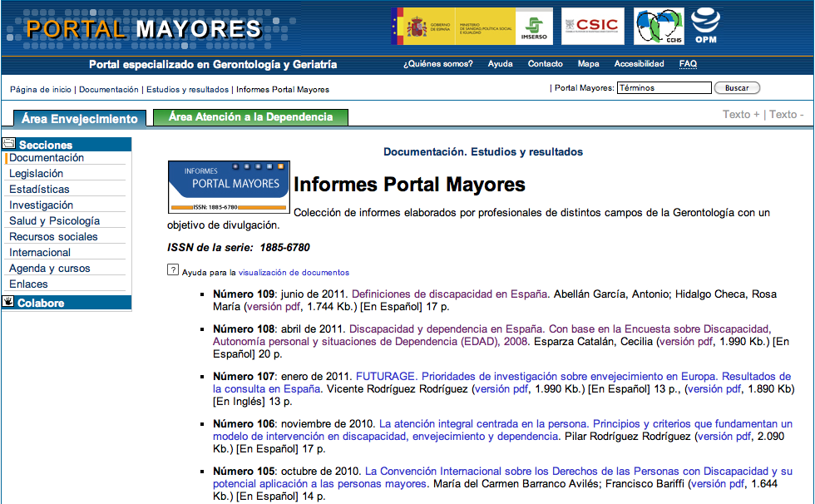This screenshot has width=815, height=504.
Task: Open Estudios y resultados breadcrumb link
Action: 187,89
